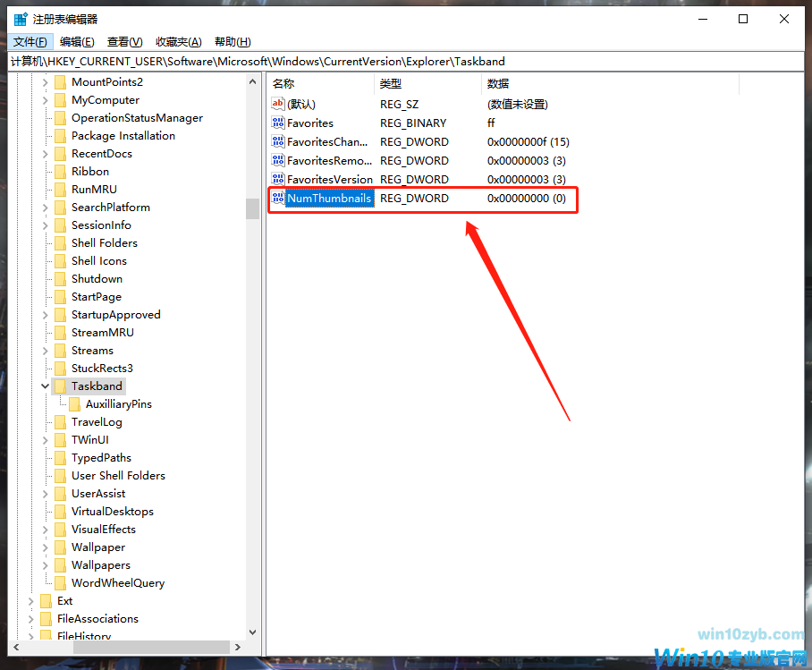Click the 数据 column header
Viewport: 812px width, 670px height.
pos(610,84)
